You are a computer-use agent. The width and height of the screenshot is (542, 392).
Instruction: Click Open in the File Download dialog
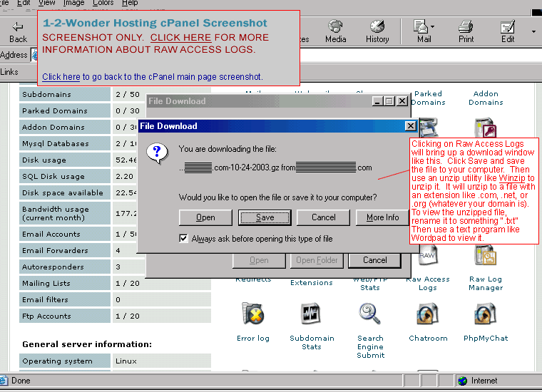click(x=205, y=217)
